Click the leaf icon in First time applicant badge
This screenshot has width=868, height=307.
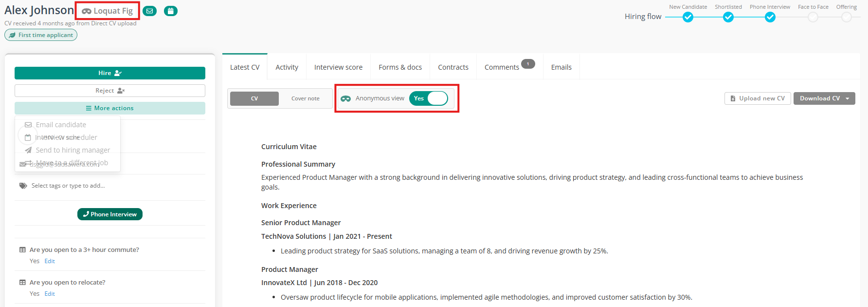pos(12,35)
